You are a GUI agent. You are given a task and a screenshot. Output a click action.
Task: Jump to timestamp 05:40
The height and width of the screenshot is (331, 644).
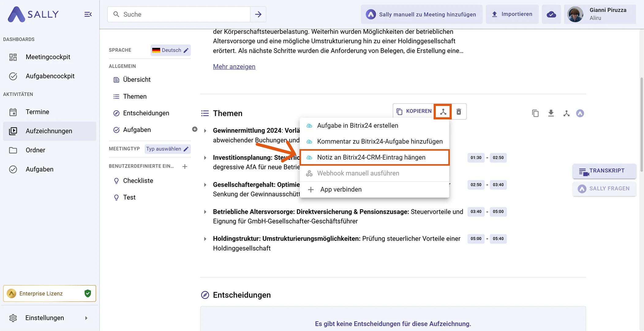[x=498, y=239]
